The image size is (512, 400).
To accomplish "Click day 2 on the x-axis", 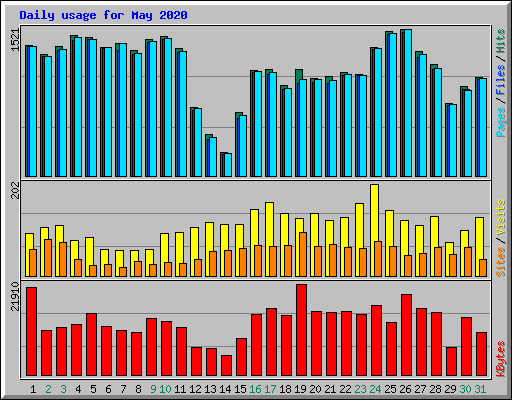I will 48,389.
